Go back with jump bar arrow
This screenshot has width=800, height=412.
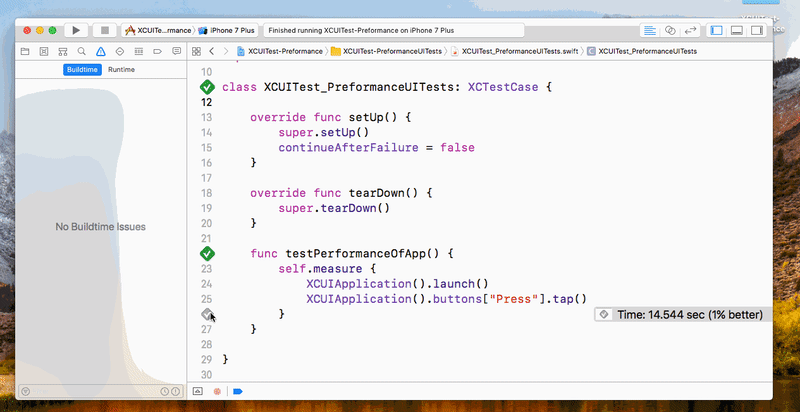pos(211,51)
